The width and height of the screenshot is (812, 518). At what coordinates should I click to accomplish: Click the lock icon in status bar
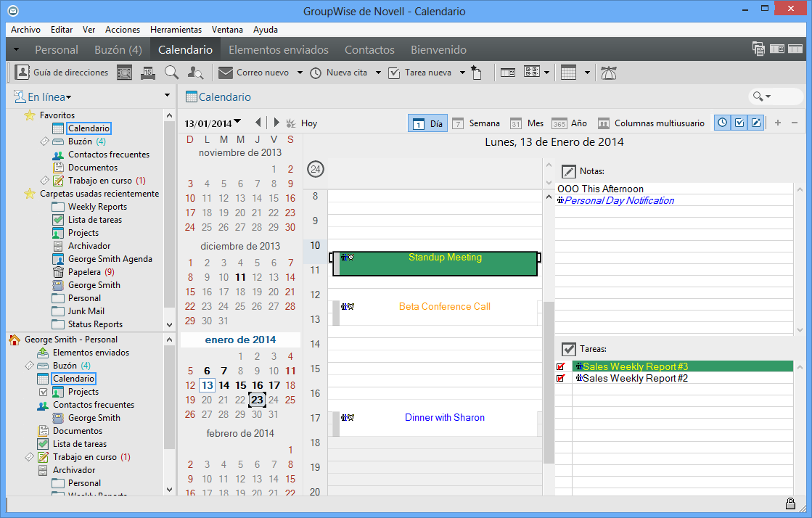pos(790,503)
